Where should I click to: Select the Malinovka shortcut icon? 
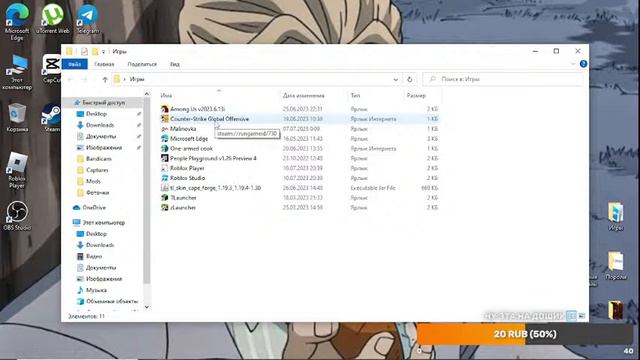click(x=164, y=129)
